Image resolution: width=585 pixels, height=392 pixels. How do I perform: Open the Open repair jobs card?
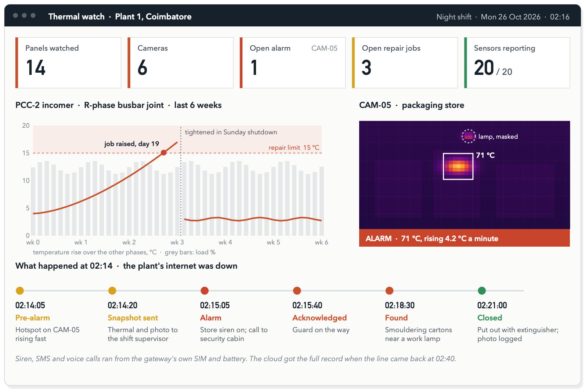click(405, 63)
